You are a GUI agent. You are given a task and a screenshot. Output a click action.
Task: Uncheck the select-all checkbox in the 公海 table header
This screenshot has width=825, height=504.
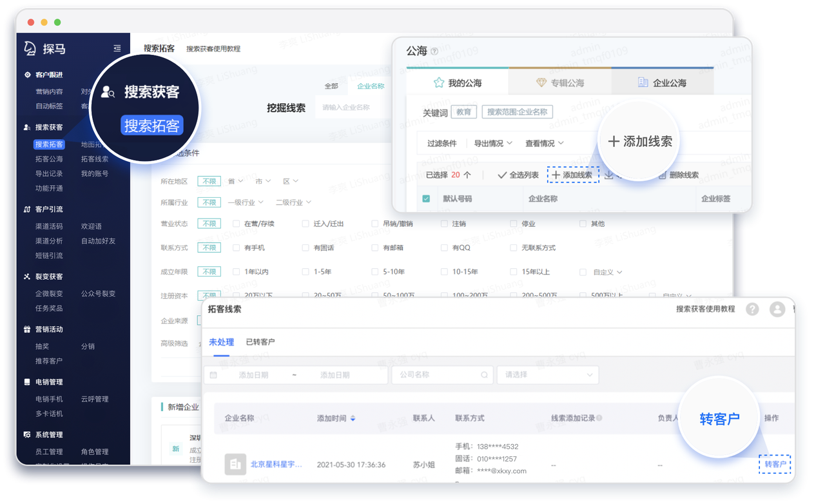point(426,199)
